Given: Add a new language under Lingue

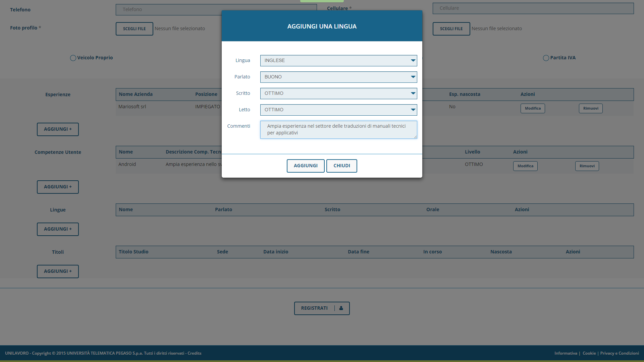Looking at the screenshot, I should (58, 229).
